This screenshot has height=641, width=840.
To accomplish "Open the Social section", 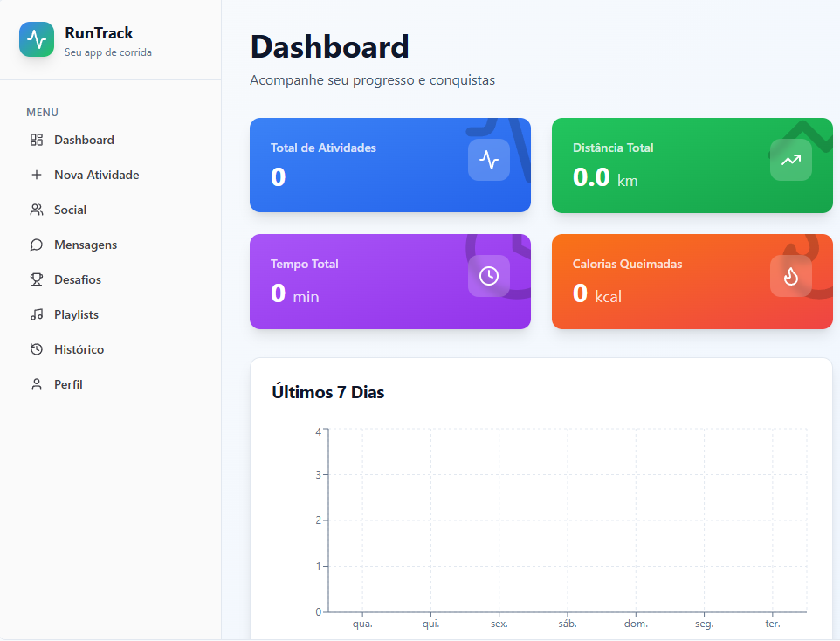I will pos(110,210).
